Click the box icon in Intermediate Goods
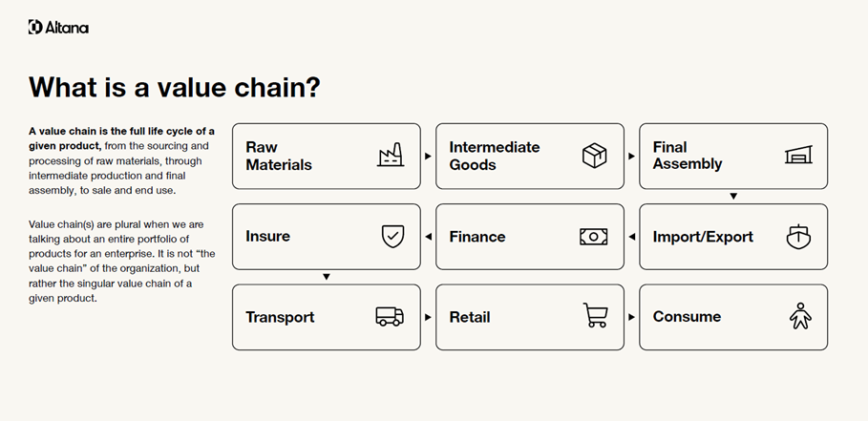Viewport: 868px width, 421px height. pyautogui.click(x=595, y=156)
